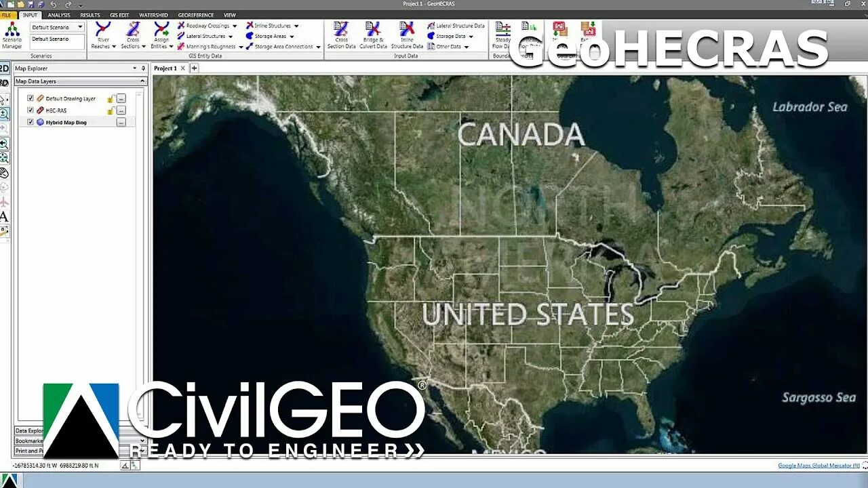Image resolution: width=868 pixels, height=488 pixels.
Task: Switch to the WATERSHED ribbon tab
Action: pyautogui.click(x=153, y=15)
